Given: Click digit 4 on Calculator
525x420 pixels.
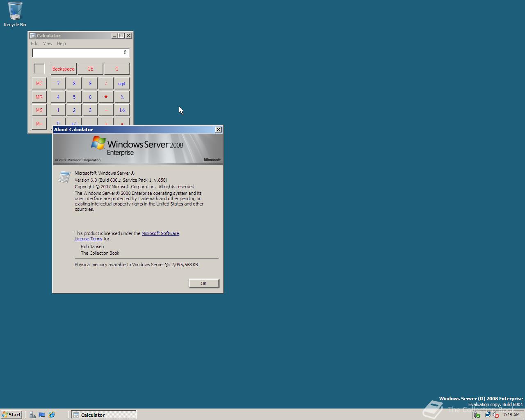Looking at the screenshot, I should coord(58,97).
